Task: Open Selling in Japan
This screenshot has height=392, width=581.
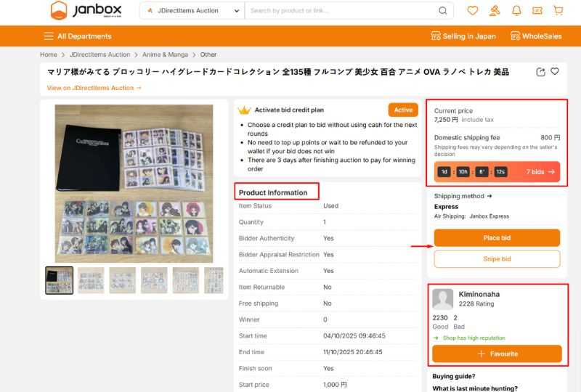Action: coord(463,36)
